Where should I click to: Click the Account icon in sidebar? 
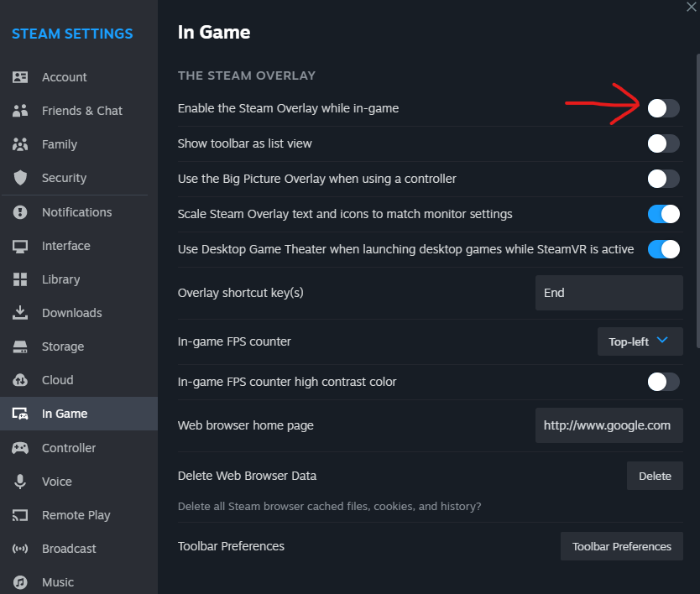20,77
